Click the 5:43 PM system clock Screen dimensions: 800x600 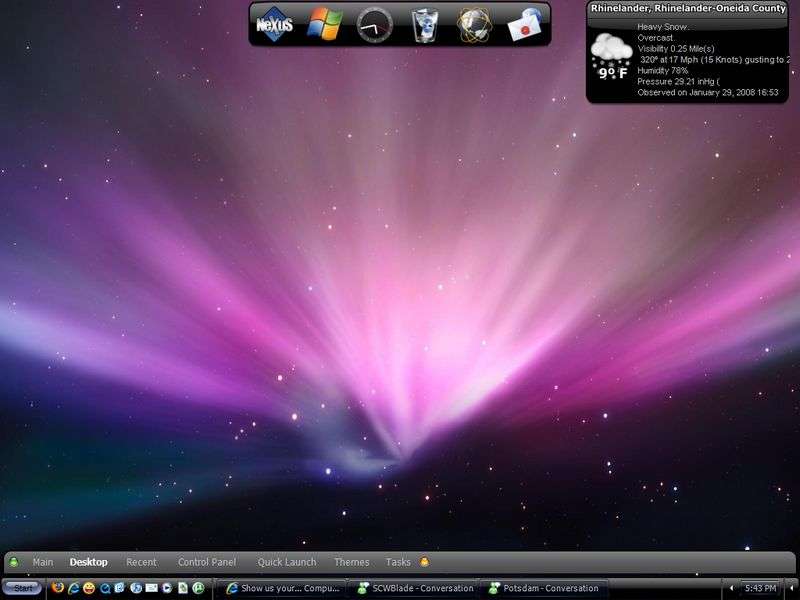760,588
